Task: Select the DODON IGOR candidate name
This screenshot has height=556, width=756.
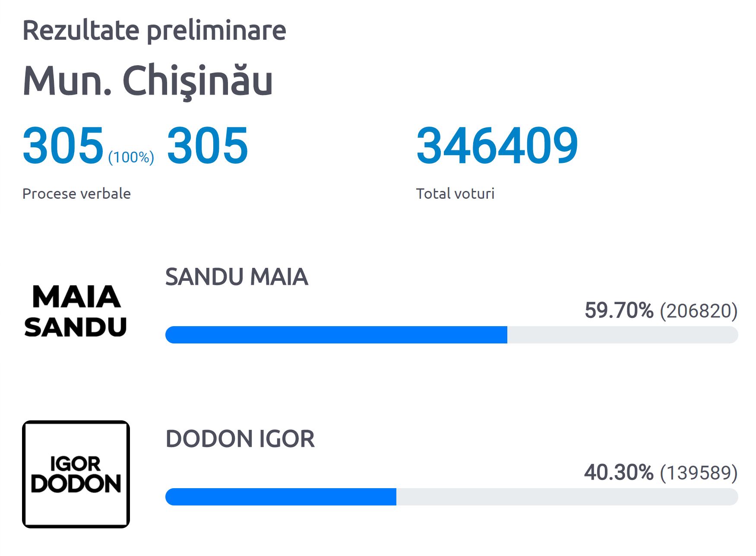Action: tap(240, 439)
